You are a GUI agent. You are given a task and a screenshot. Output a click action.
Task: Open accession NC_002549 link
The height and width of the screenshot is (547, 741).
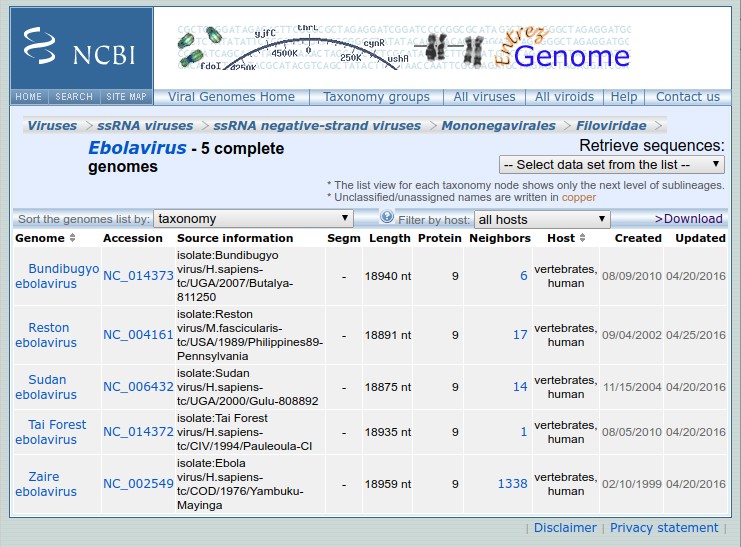[x=138, y=484]
